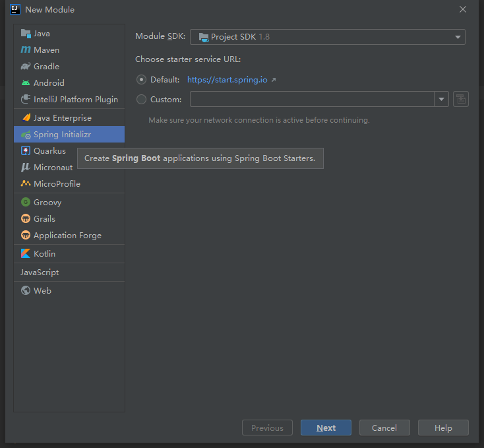Open the https://start.spring.io link

click(x=227, y=80)
